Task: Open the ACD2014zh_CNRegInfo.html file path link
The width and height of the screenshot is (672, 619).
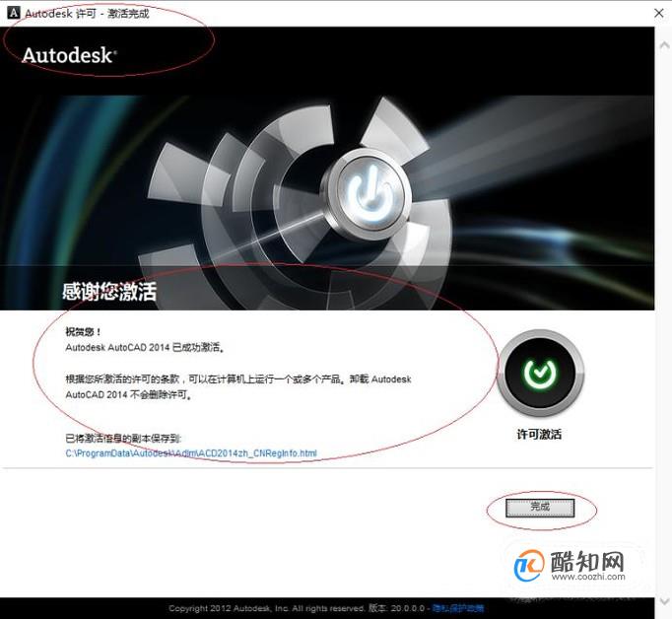Action: [x=191, y=453]
